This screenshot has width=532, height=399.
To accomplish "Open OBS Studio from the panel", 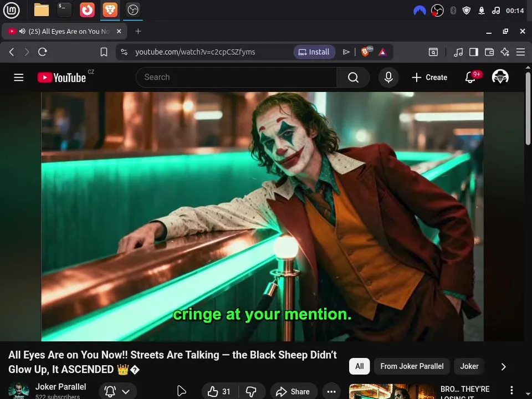I will (132, 10).
